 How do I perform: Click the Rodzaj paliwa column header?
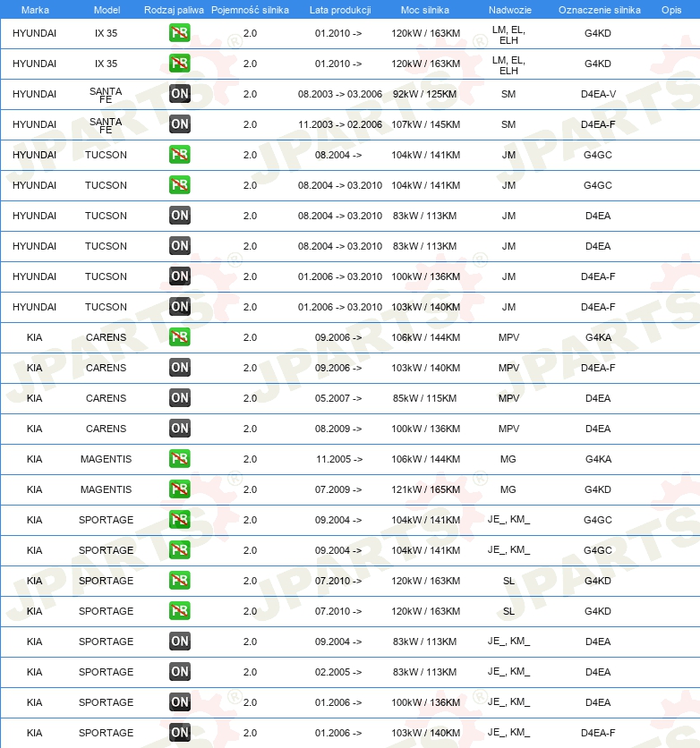[174, 10]
